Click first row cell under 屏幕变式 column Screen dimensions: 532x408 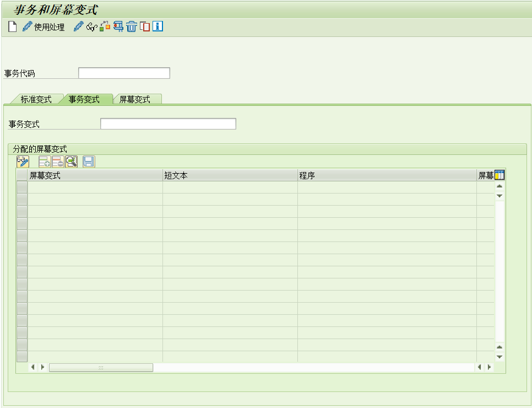click(x=95, y=187)
